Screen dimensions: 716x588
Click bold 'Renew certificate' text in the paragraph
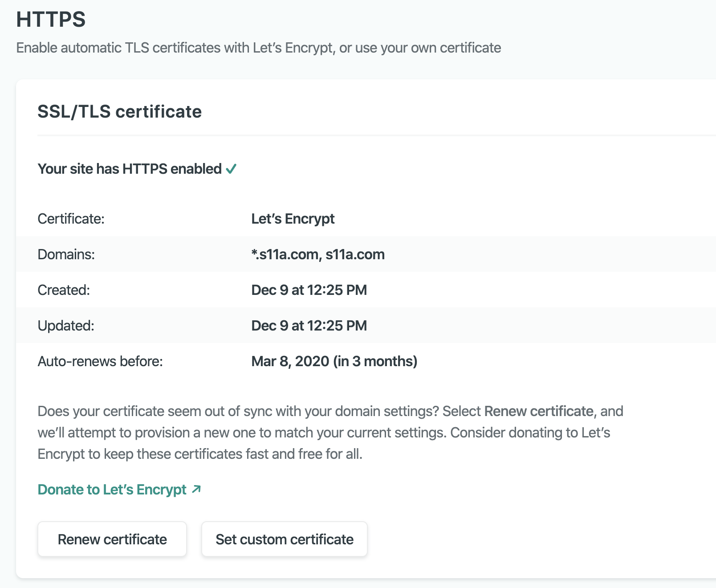click(x=538, y=411)
